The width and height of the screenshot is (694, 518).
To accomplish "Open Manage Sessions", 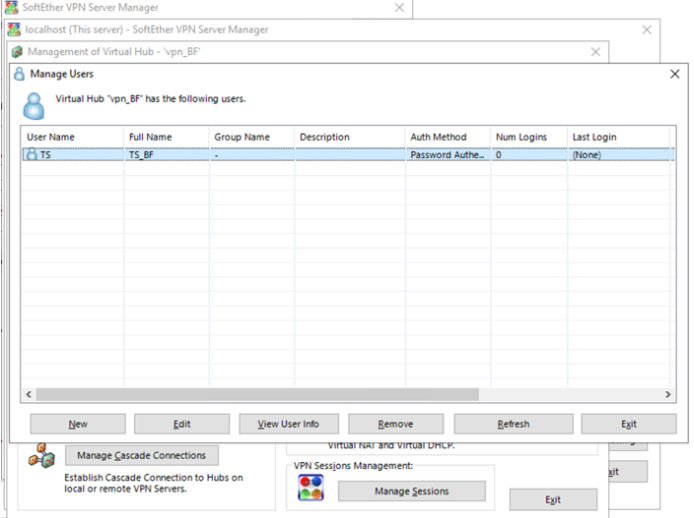I will (x=411, y=491).
